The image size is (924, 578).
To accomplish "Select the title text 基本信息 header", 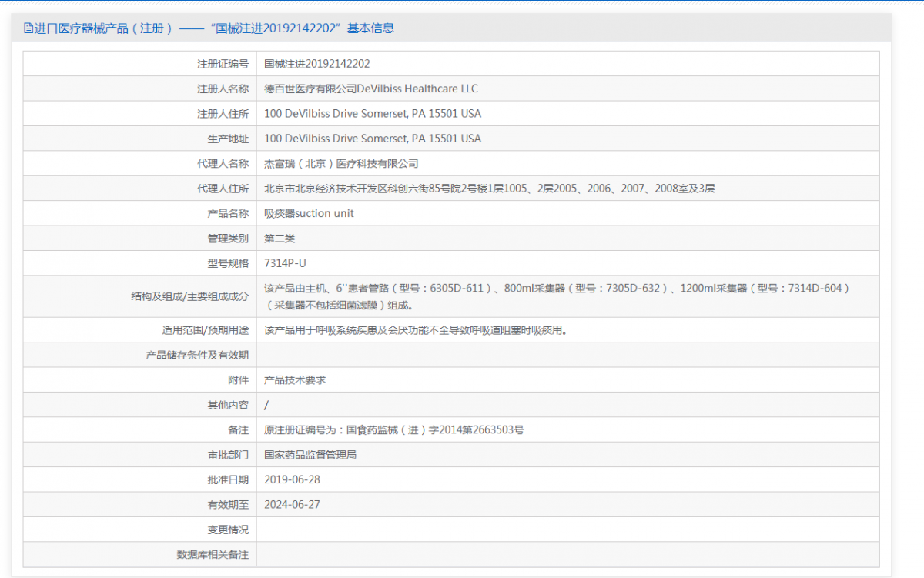I will [370, 28].
